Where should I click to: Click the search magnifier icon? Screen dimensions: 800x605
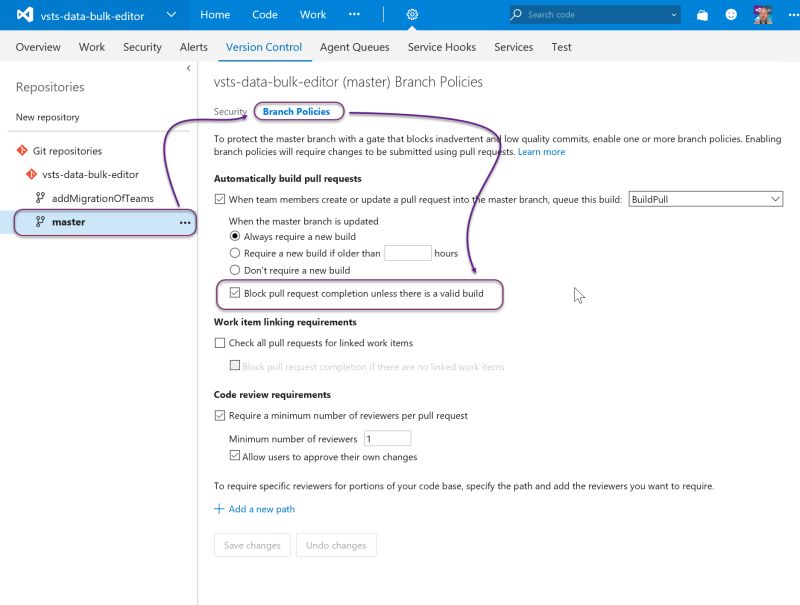[516, 14]
